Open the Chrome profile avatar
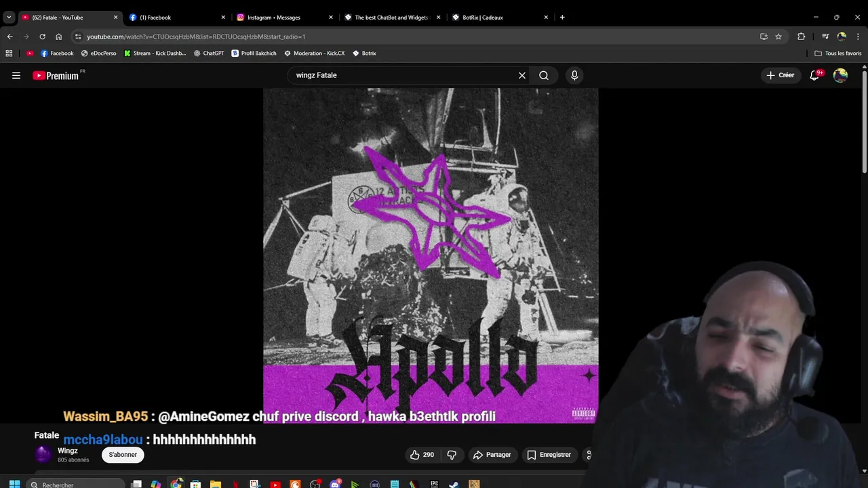Viewport: 868px width, 488px height. (842, 37)
